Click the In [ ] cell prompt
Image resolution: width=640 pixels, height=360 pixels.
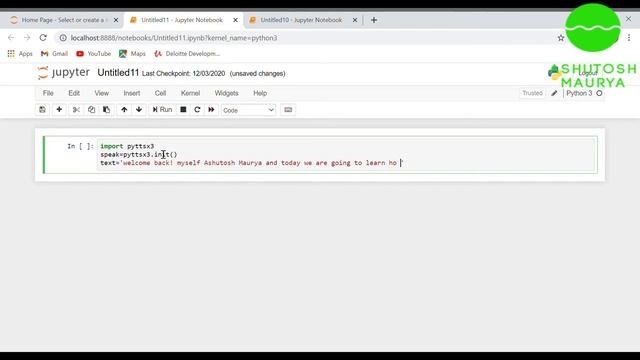point(80,146)
